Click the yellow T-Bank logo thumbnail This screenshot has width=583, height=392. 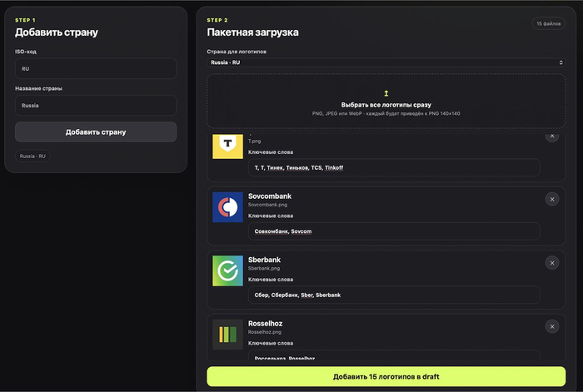(x=227, y=146)
